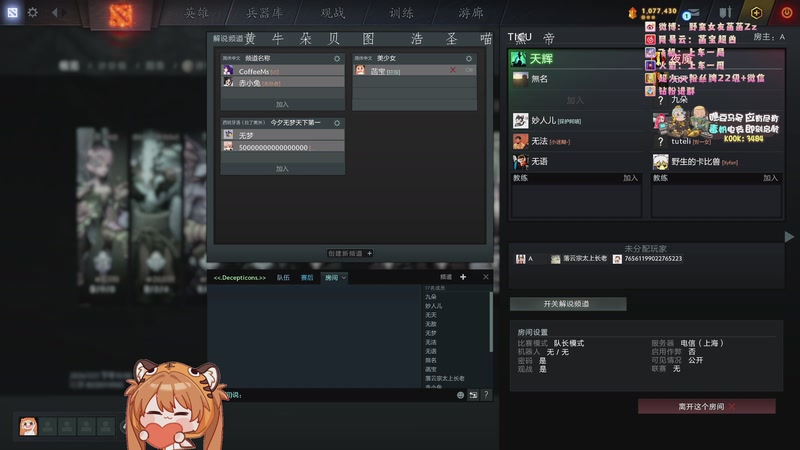Close the chat panel with X
The height and width of the screenshot is (450, 800).
pyautogui.click(x=486, y=277)
